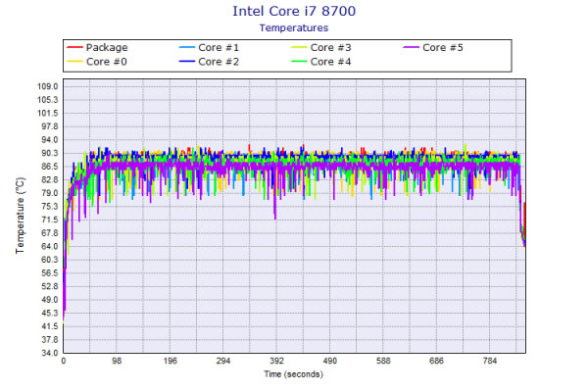Viewport: 588px width, 392px height.
Task: Click the 101.5 y-axis value
Action: [x=48, y=114]
